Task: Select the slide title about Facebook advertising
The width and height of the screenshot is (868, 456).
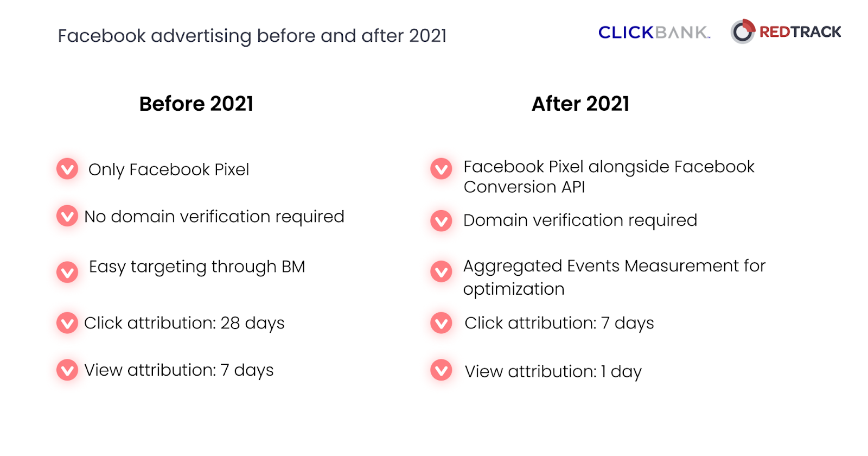Action: (x=252, y=36)
